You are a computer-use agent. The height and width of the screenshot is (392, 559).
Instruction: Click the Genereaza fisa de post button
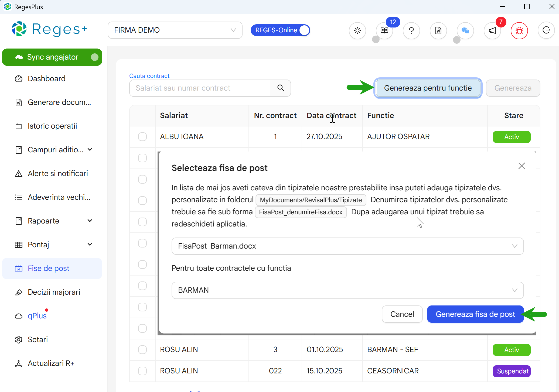475,314
